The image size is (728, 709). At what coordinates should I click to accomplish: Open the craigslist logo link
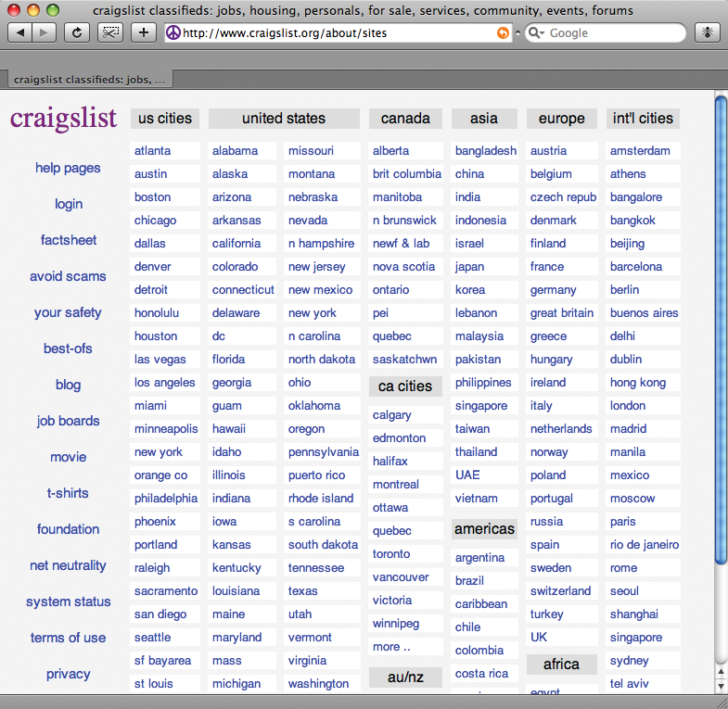pos(63,118)
